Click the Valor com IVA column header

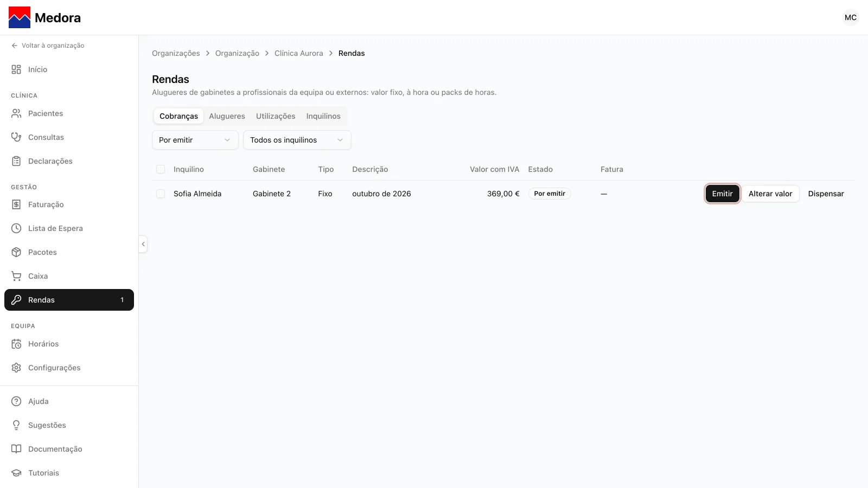click(x=494, y=169)
